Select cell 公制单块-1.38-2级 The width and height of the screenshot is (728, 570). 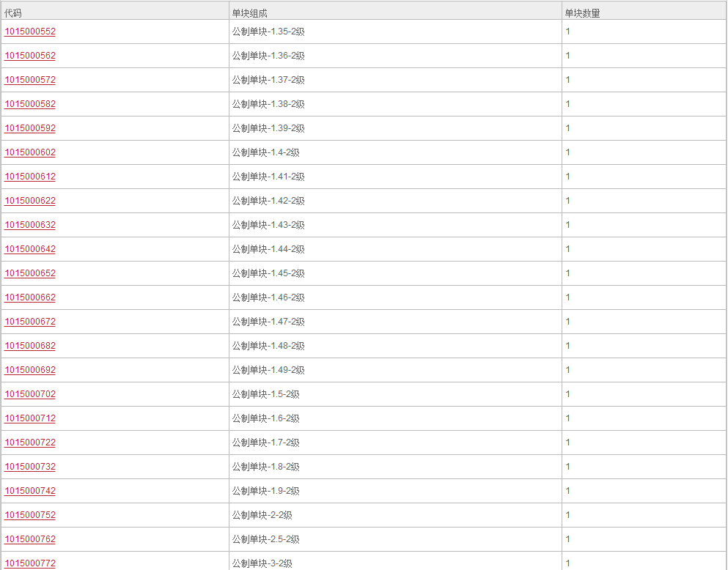click(x=395, y=104)
